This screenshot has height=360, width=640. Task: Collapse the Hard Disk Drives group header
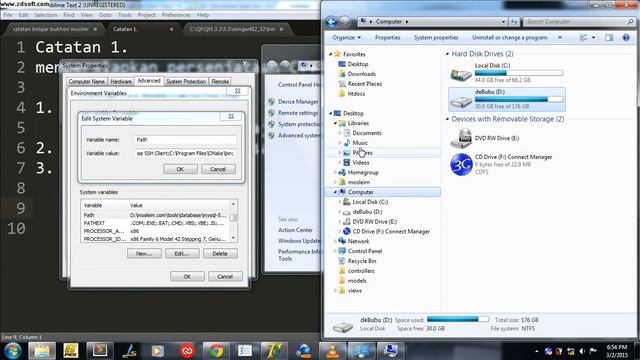click(447, 54)
